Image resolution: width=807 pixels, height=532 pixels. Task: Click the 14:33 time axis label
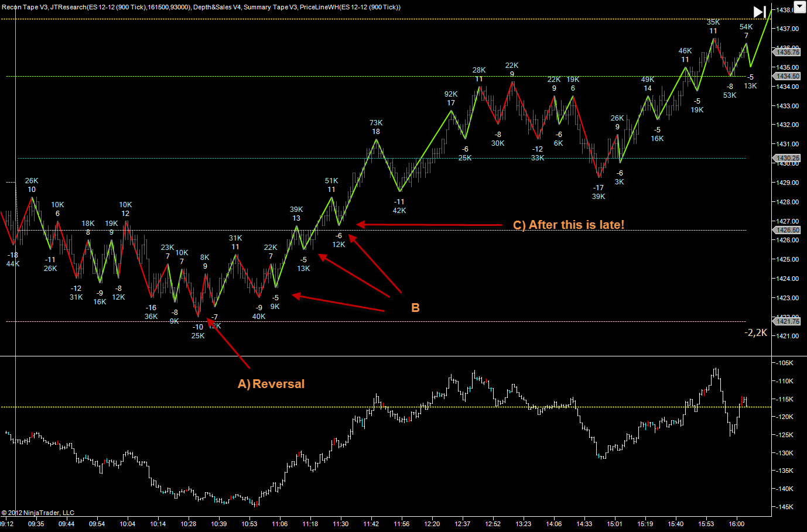coord(584,524)
